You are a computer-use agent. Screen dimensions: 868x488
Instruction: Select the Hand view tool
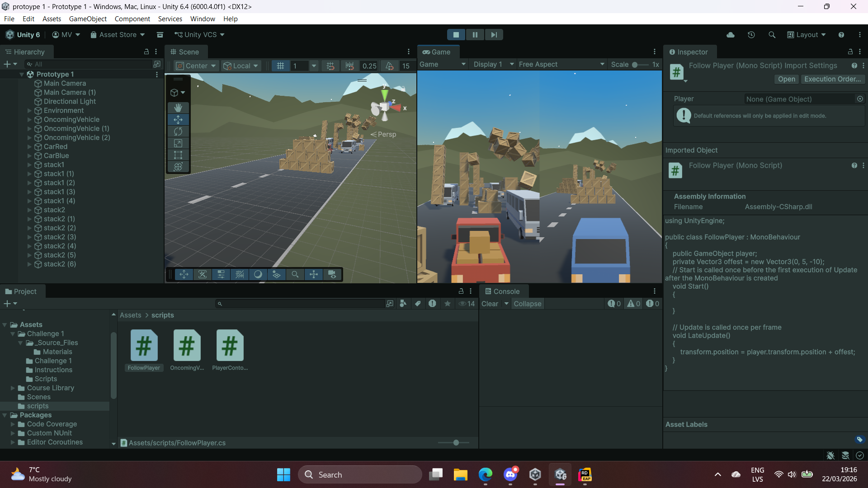(x=178, y=108)
